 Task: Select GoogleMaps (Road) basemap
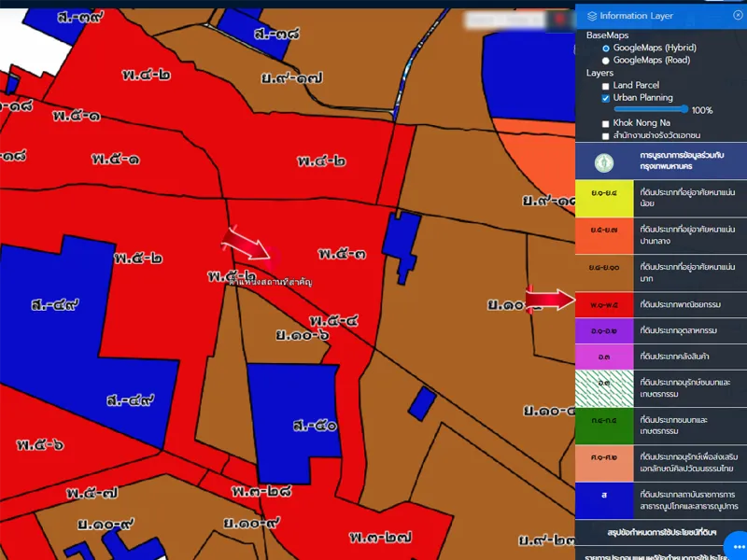[606, 60]
